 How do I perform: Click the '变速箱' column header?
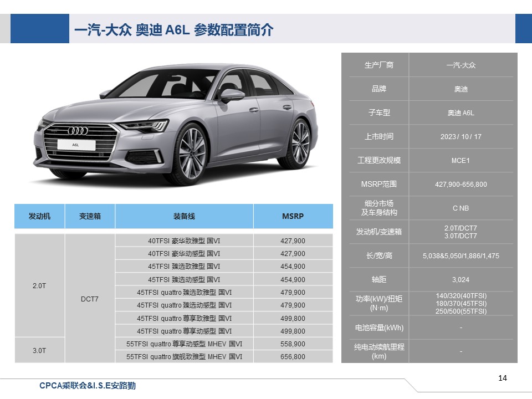tap(90, 216)
